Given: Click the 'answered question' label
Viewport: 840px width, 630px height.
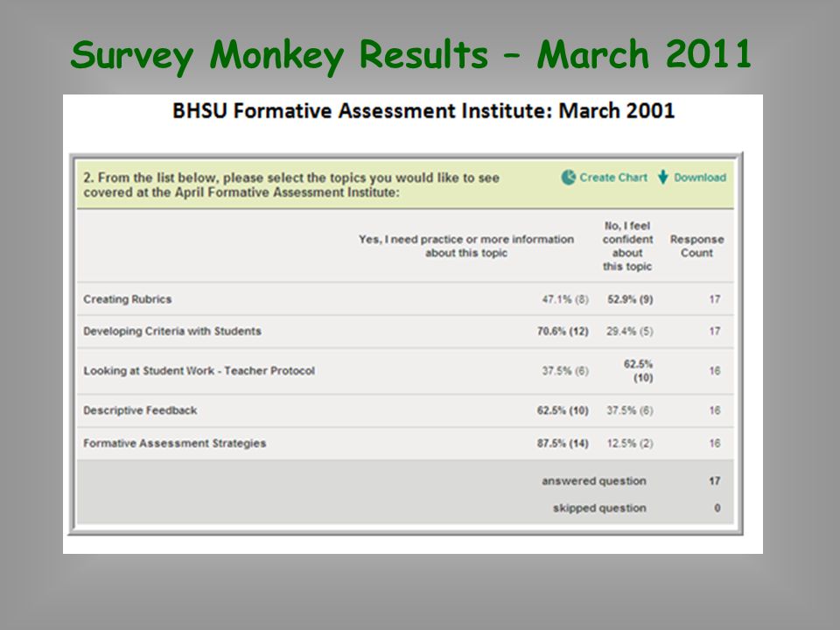Looking at the screenshot, I should pyautogui.click(x=593, y=481).
